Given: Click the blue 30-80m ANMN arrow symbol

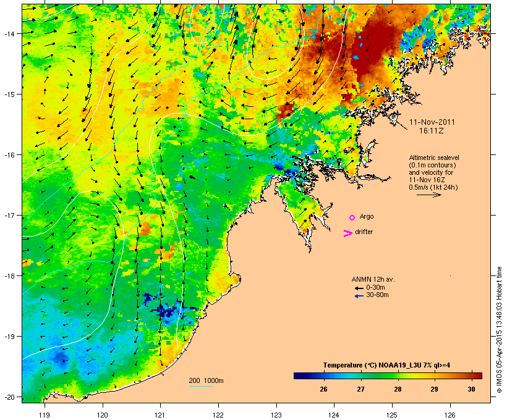Looking at the screenshot, I should (359, 296).
